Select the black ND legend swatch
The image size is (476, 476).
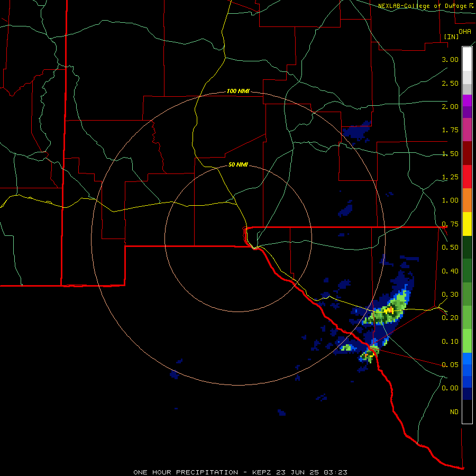(467, 411)
